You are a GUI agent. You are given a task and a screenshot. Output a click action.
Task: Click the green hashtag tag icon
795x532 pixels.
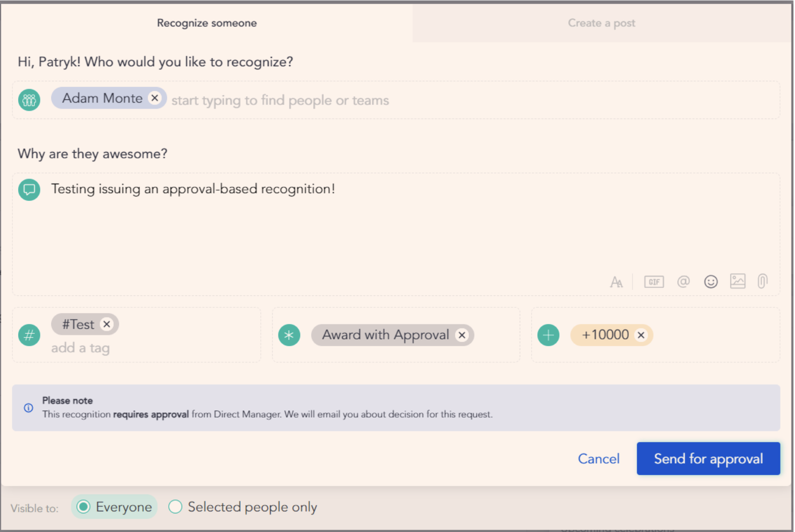[30, 335]
